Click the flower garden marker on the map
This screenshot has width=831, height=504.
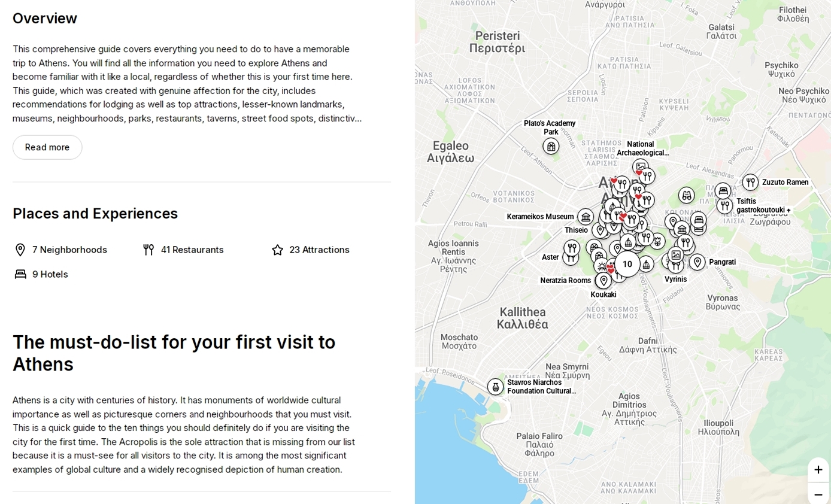point(658,241)
